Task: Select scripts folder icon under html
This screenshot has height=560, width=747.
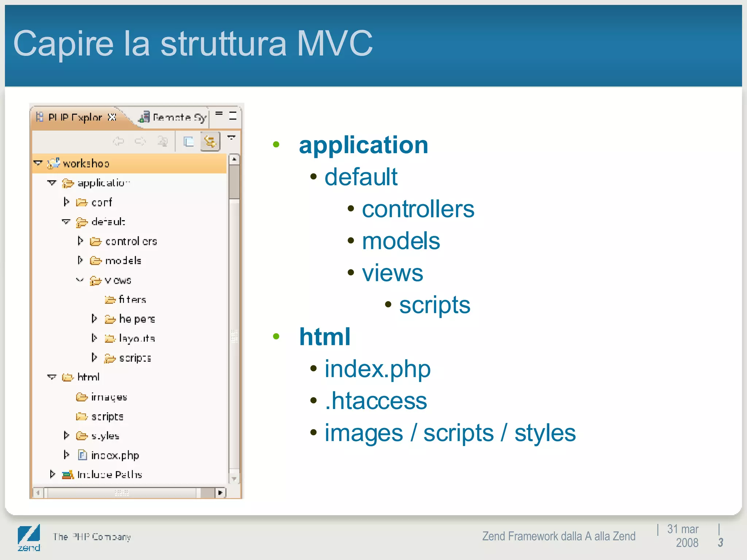Action: (x=82, y=416)
